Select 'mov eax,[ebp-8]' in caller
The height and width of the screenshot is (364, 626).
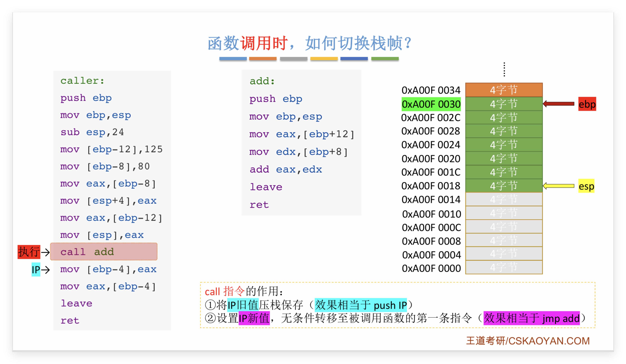pos(108,184)
